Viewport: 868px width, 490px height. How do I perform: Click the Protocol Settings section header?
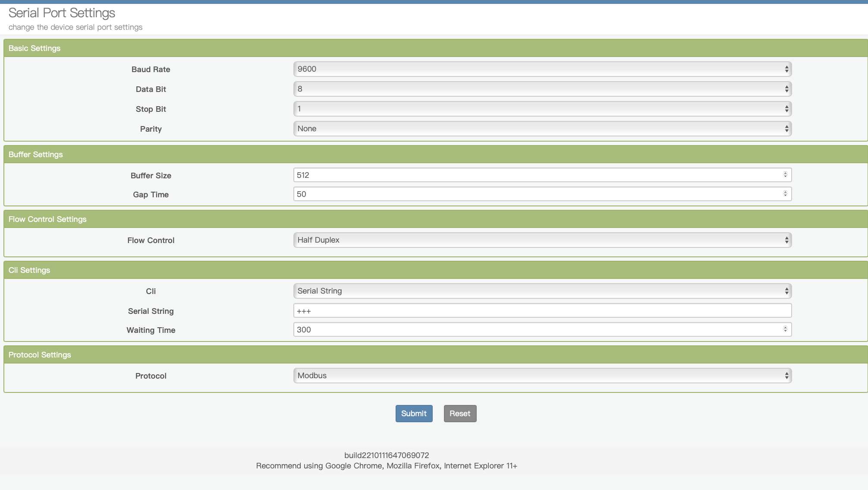tap(40, 355)
